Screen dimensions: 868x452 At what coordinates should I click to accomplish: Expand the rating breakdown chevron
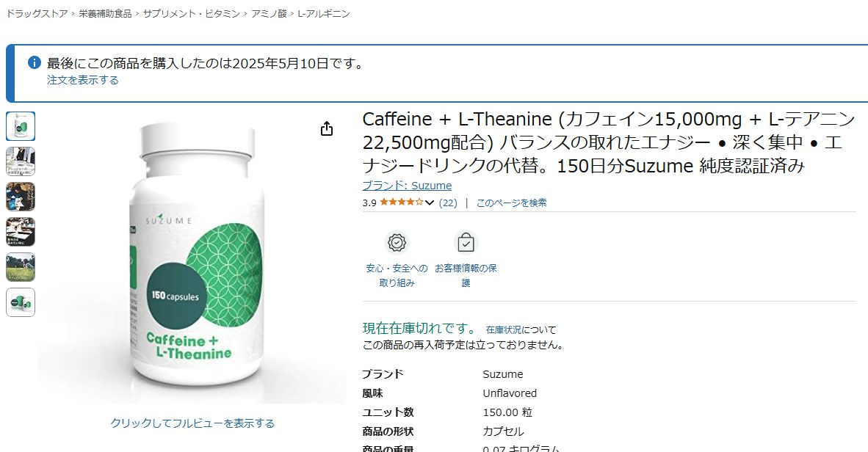tap(430, 203)
